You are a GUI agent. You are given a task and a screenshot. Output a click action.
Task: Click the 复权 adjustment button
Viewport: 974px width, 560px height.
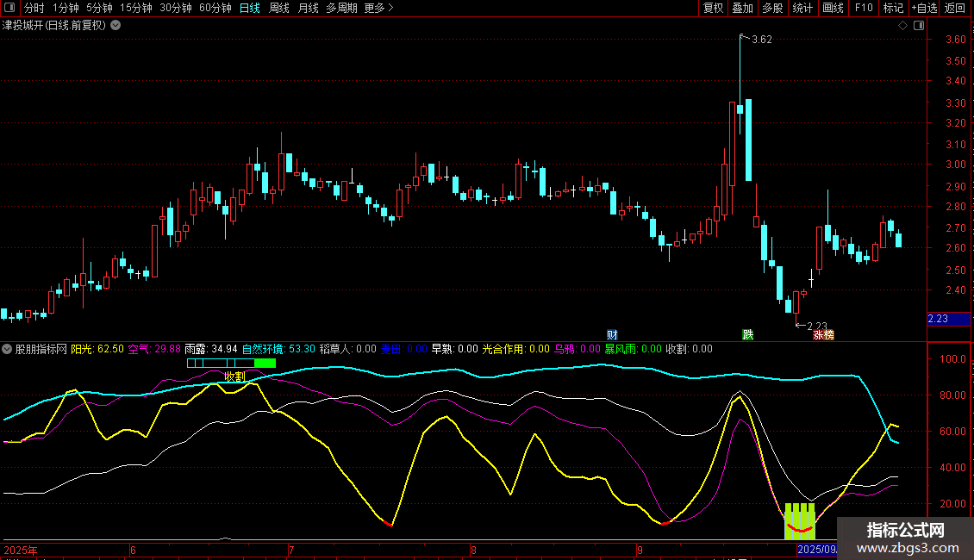pyautogui.click(x=713, y=8)
